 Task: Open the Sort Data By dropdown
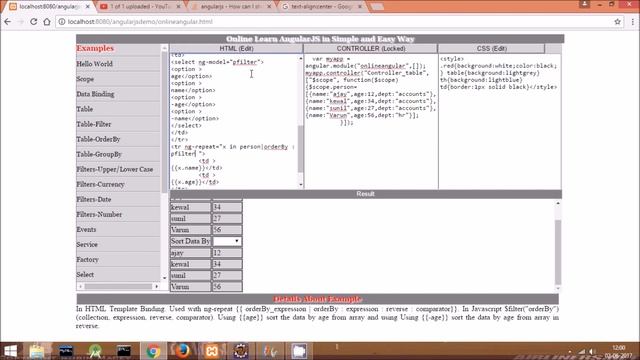[227, 241]
